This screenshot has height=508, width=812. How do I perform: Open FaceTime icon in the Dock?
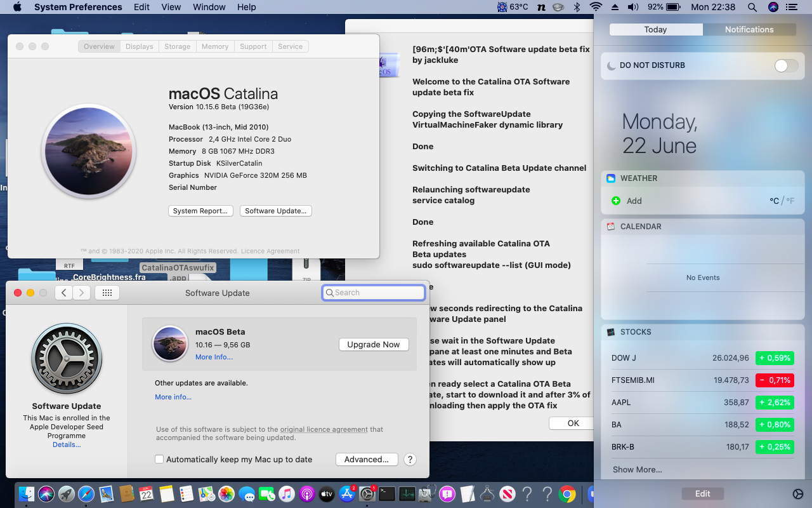[267, 493]
